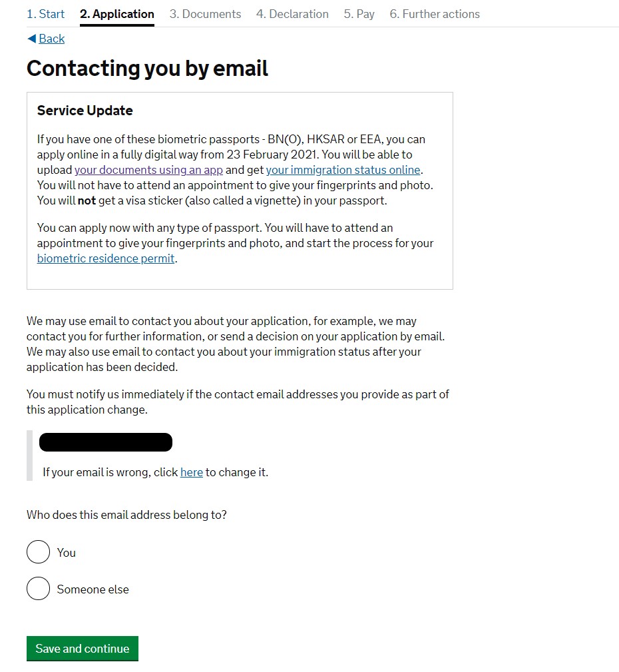The width and height of the screenshot is (619, 672).
Task: Select the '2. Application' step tab
Action: [x=116, y=14]
